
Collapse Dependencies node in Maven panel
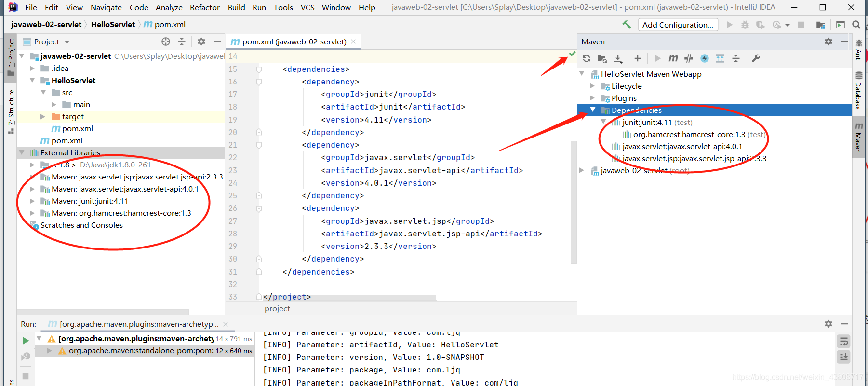(x=592, y=110)
